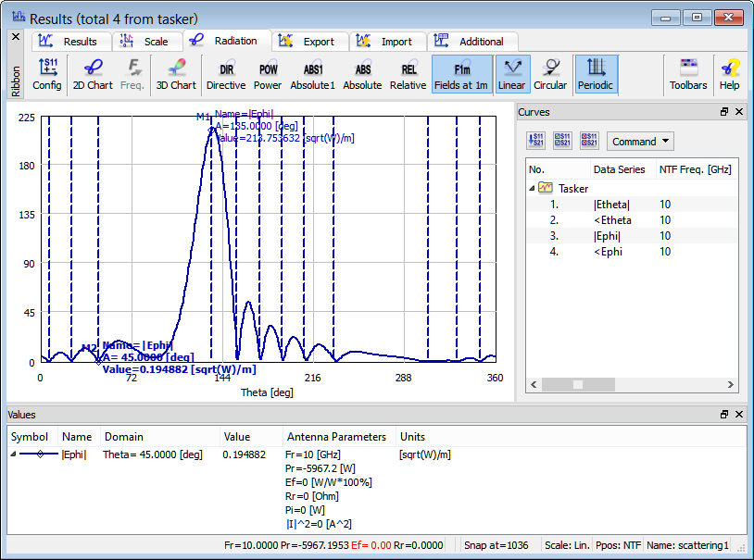This screenshot has height=560, width=754.
Task: Collapse the |Ephi| row in Values panel
Action: click(13, 454)
